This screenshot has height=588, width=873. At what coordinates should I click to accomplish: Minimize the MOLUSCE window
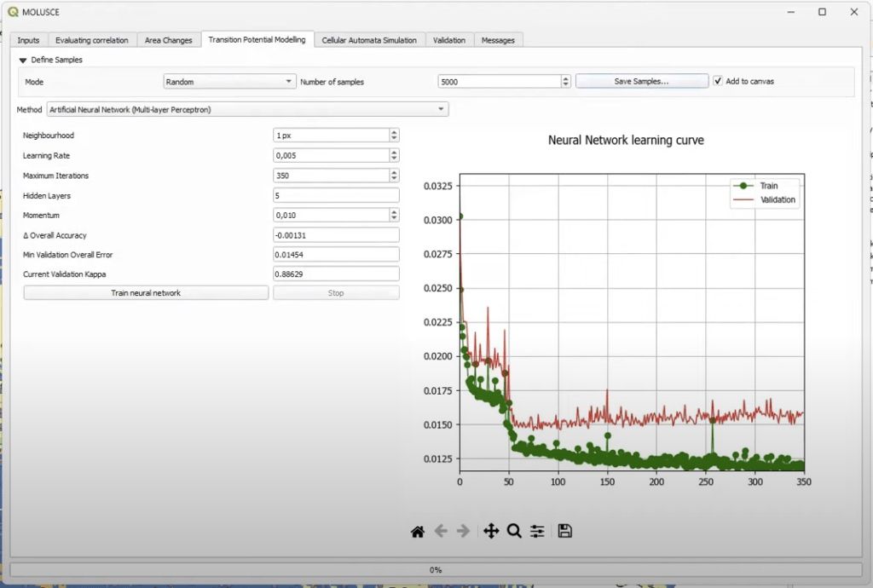790,12
